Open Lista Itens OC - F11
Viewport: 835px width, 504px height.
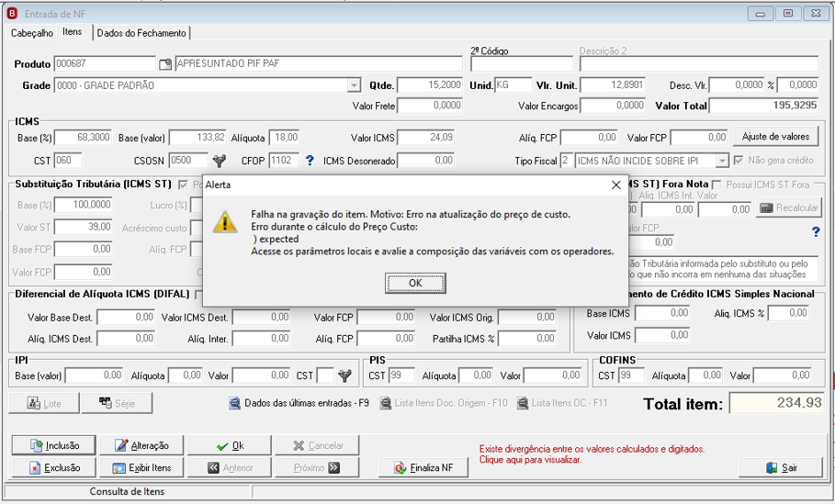562,403
